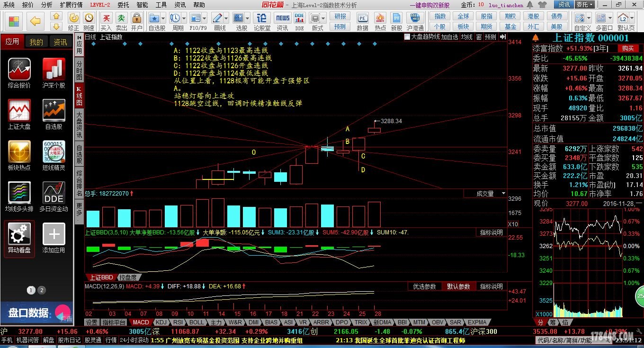The height and width of the screenshot is (348, 644).
Task: Click 一键申购双新股 link
Action: click(x=430, y=5)
